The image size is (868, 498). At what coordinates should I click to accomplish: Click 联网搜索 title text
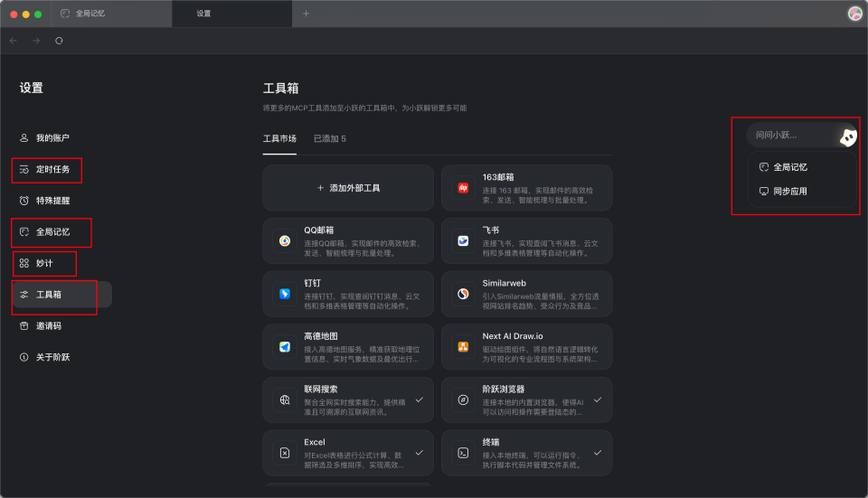[320, 389]
